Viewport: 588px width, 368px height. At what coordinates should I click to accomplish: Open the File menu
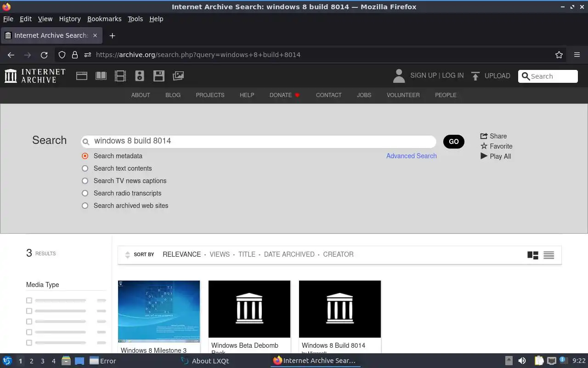(8, 19)
